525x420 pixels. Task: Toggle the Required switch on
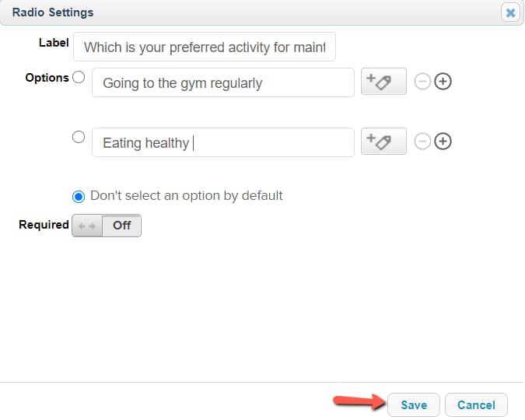[107, 226]
